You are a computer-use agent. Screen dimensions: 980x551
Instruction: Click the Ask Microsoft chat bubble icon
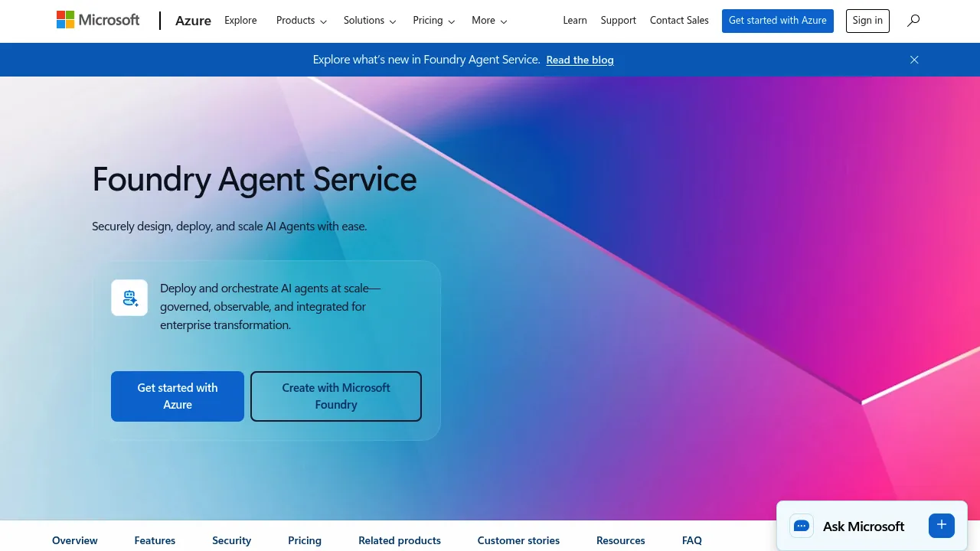pos(802,526)
